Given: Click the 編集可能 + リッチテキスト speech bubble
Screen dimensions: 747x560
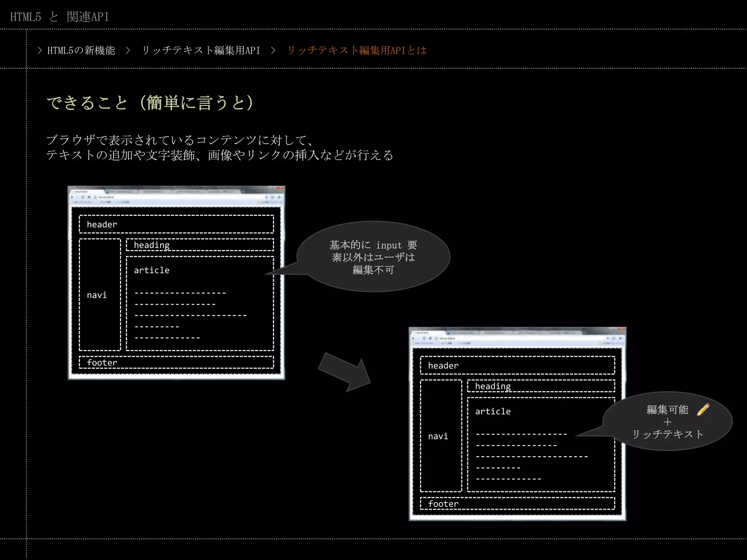Looking at the screenshot, I should point(667,421).
